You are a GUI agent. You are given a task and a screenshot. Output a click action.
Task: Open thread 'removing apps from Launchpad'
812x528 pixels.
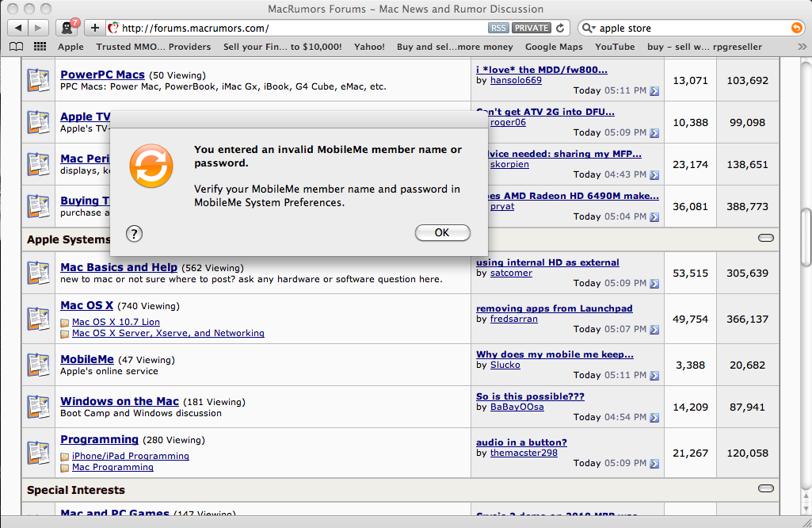pyautogui.click(x=554, y=308)
